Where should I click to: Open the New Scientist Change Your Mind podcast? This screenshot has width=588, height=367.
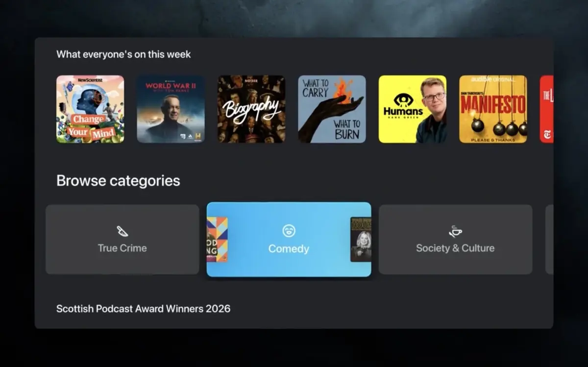click(x=90, y=109)
